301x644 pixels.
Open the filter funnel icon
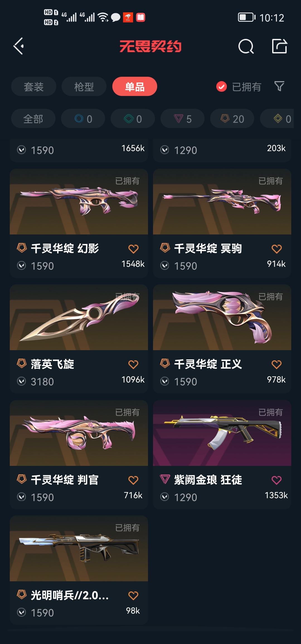click(279, 86)
